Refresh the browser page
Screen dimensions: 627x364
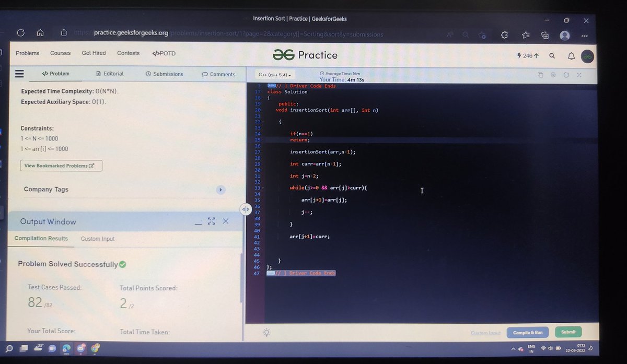[x=21, y=33]
